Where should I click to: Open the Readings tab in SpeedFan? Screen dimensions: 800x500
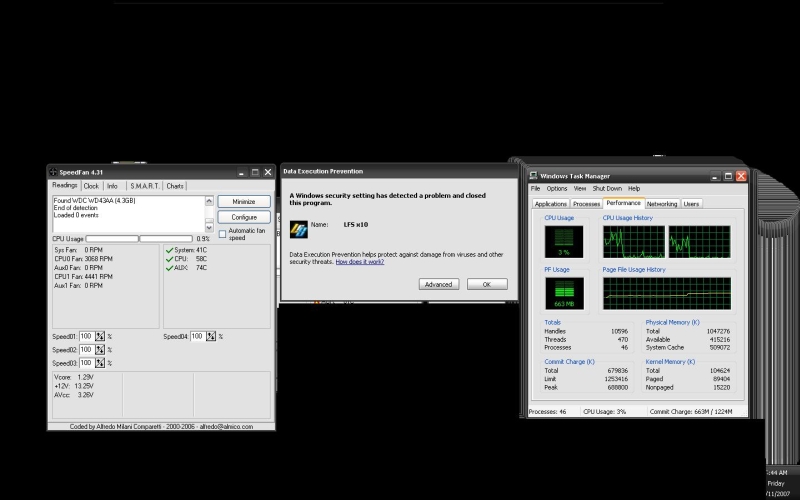pos(64,185)
